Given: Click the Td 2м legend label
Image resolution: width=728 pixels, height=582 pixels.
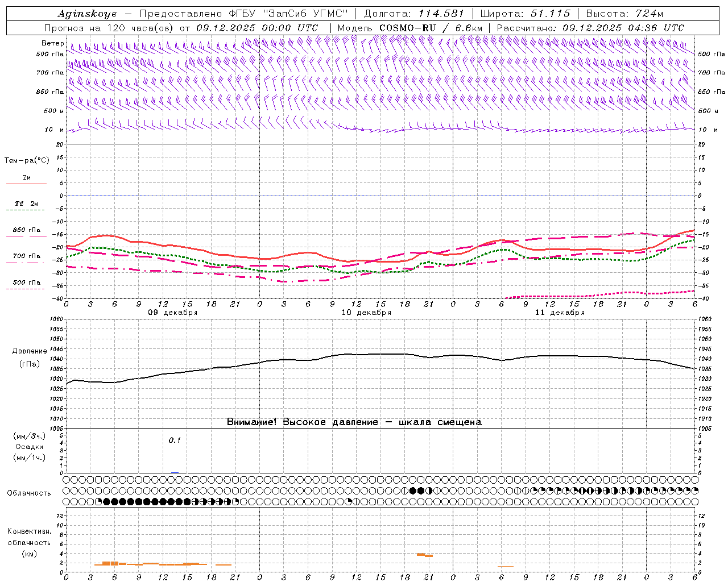Looking at the screenshot, I should click(26, 203).
